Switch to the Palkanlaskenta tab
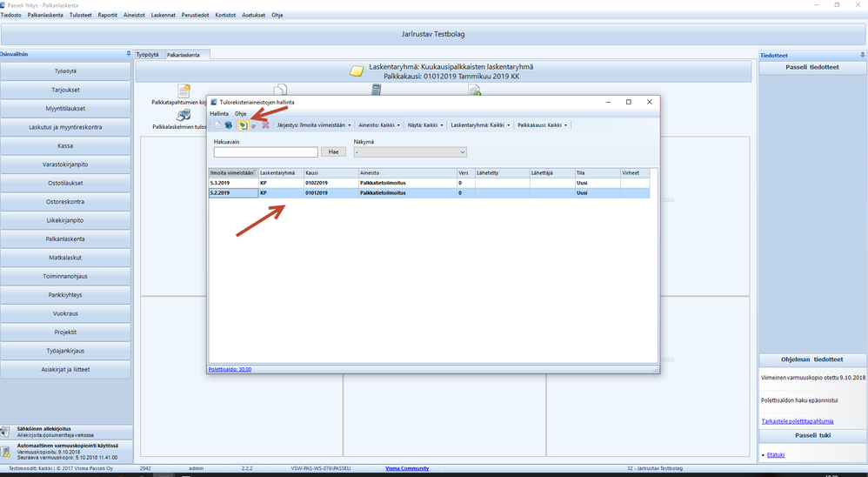 click(x=186, y=55)
